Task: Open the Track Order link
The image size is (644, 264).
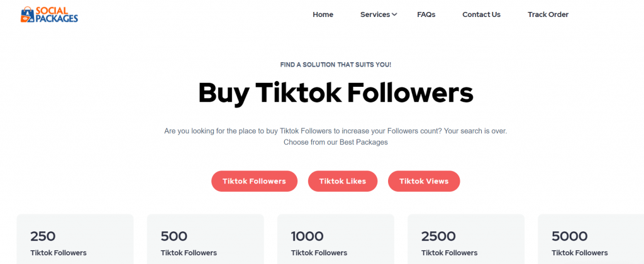Action: click(548, 15)
